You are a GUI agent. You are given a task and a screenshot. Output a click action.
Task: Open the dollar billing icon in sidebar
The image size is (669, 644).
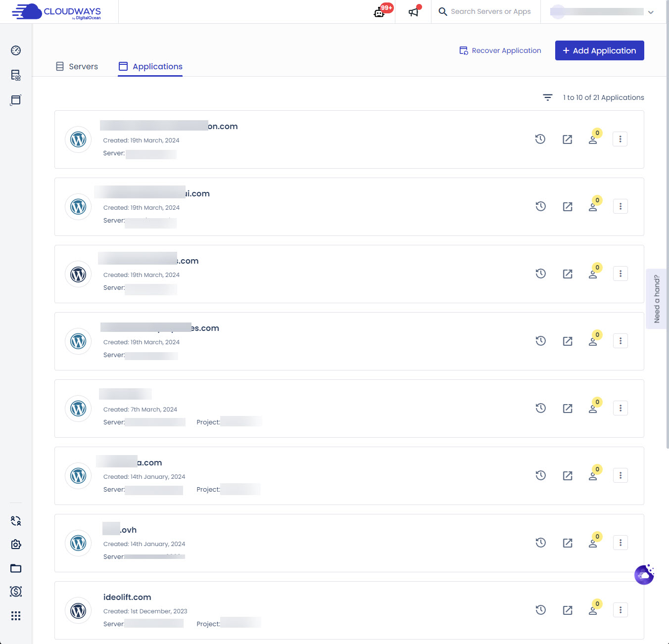tap(16, 592)
